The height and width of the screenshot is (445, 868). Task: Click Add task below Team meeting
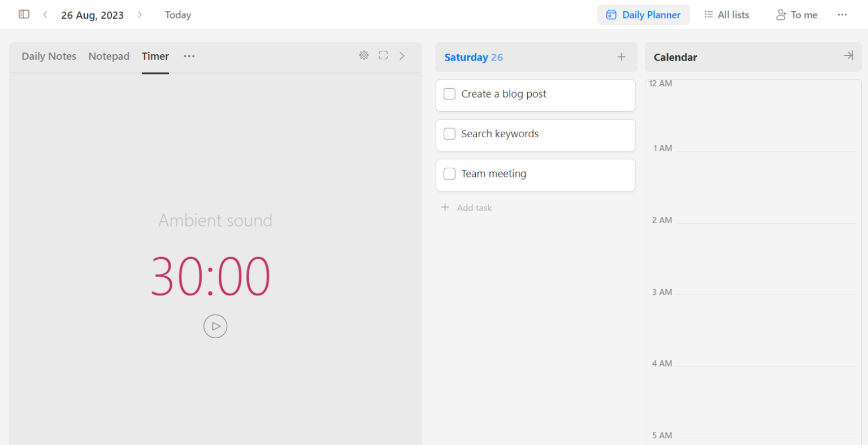click(474, 208)
